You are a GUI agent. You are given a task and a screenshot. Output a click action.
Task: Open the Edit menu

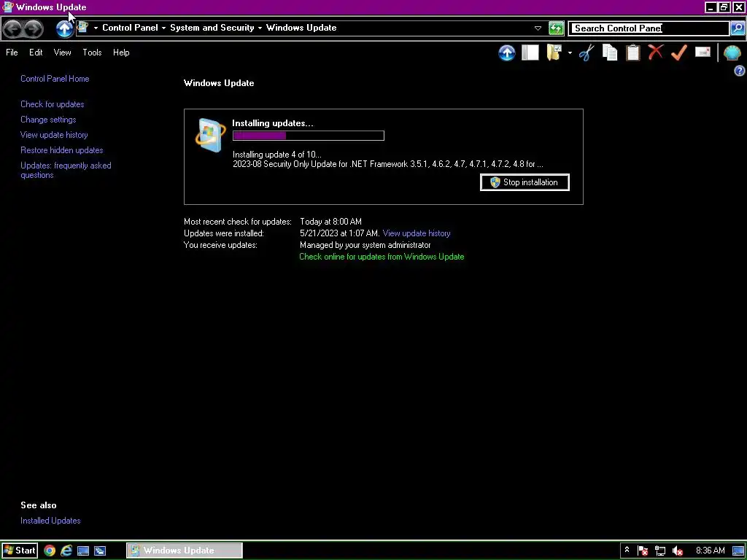(x=36, y=52)
